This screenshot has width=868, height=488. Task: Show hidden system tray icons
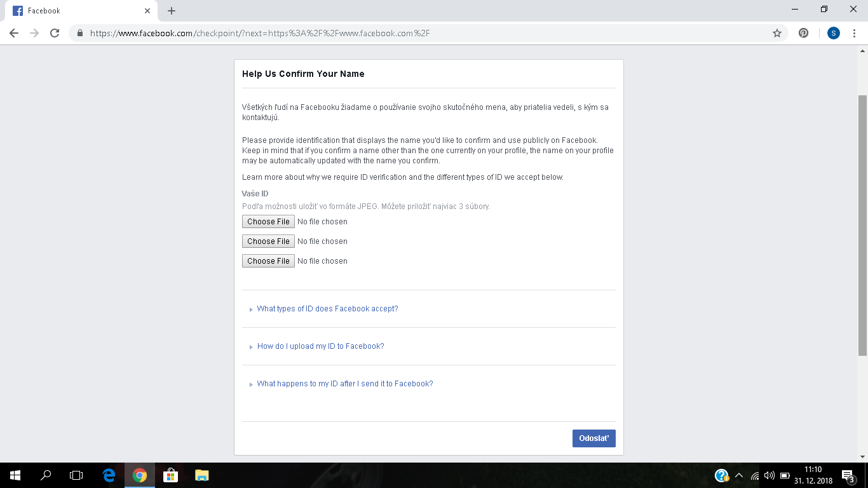[738, 475]
